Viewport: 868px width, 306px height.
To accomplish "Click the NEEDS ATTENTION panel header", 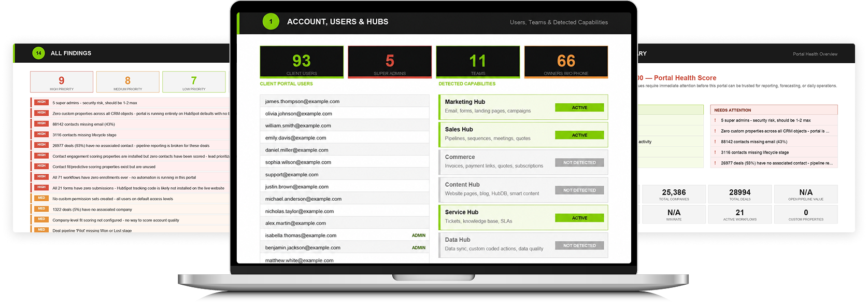I will coord(774,110).
